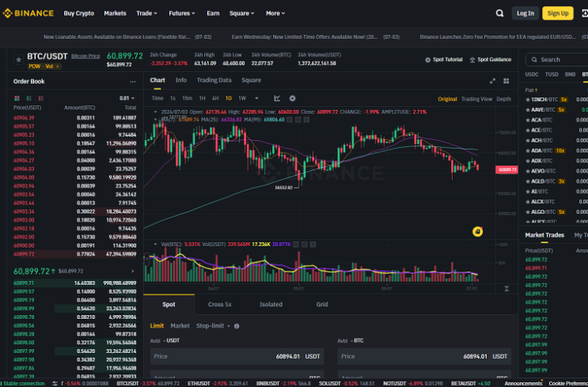Viewport: 588px width, 387px height.
Task: Select combined buy/sell order book view icon
Action: coord(17,98)
